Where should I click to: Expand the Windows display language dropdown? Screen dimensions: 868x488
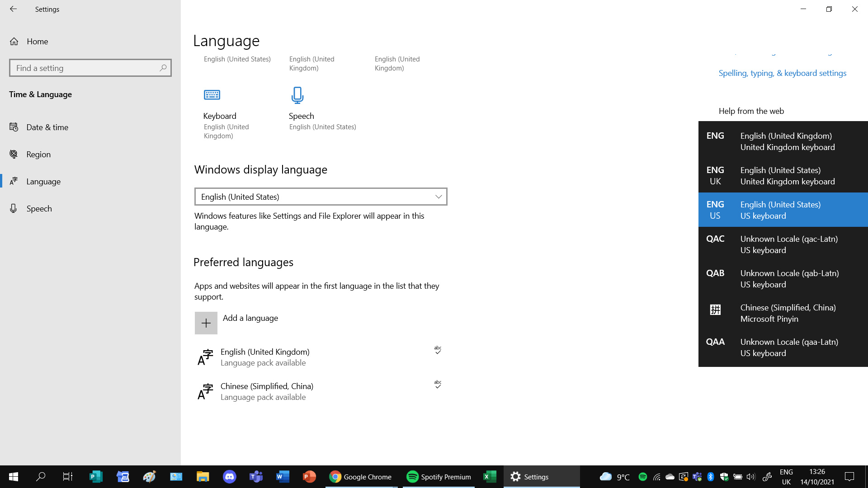tap(321, 197)
